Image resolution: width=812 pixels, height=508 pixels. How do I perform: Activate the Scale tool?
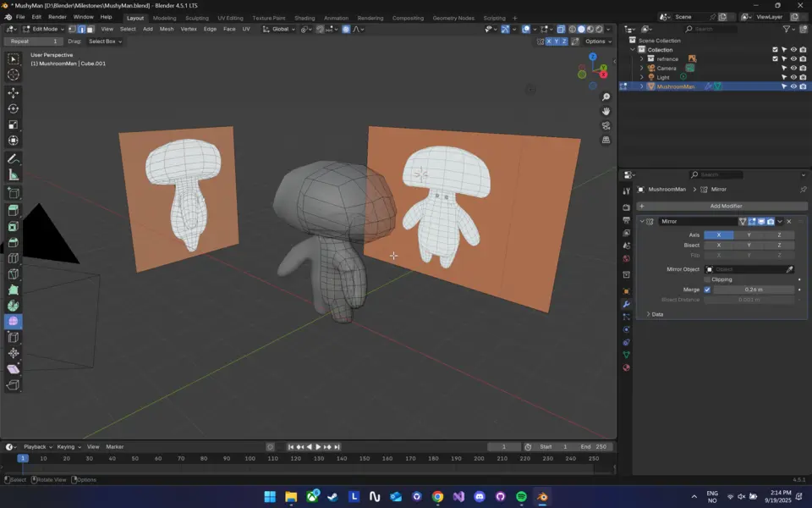click(14, 124)
